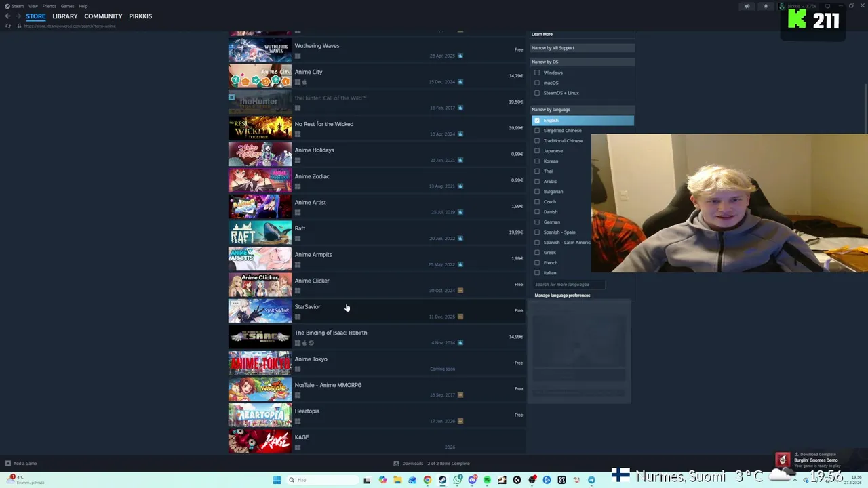
Task: Open the PIRKKIS profile tab
Action: (x=140, y=16)
